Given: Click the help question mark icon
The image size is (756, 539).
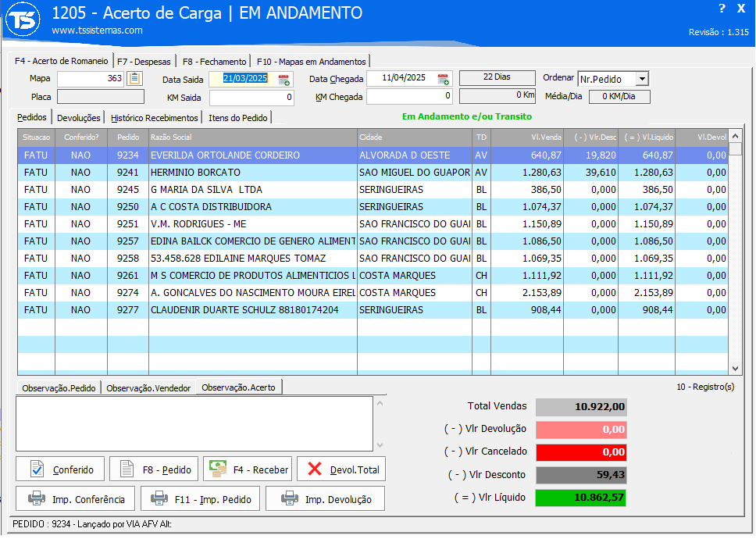Looking at the screenshot, I should click(722, 9).
